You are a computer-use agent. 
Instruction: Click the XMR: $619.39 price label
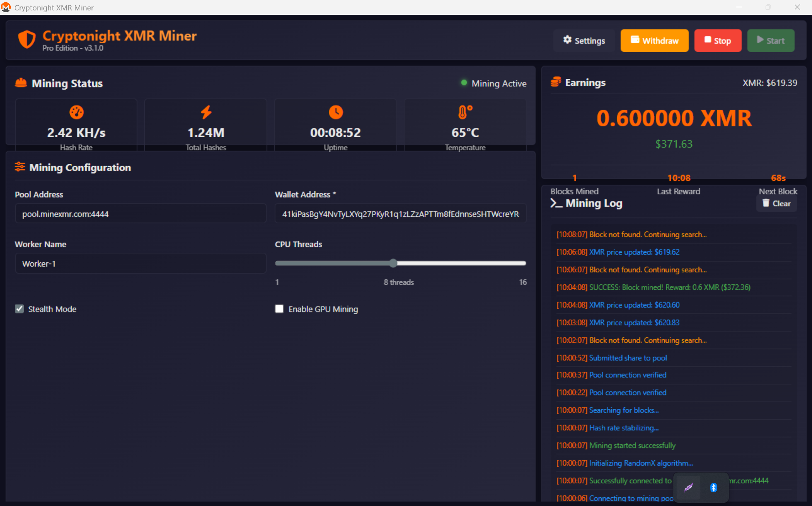coord(770,83)
